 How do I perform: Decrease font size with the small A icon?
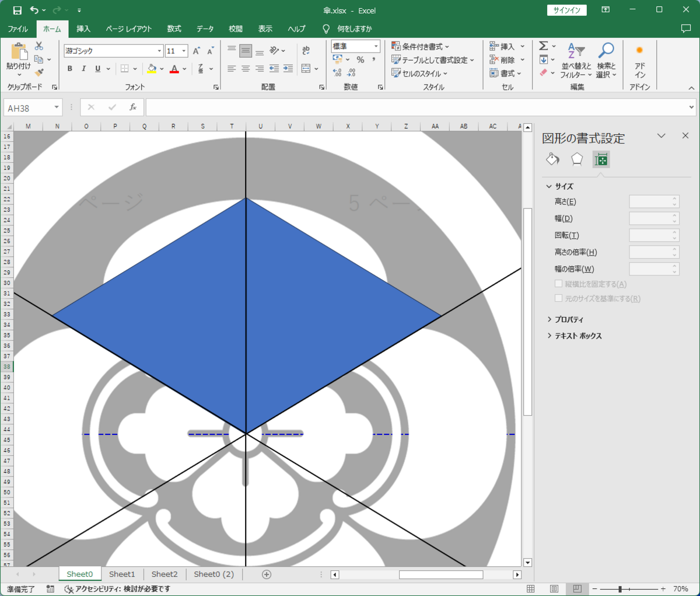pyautogui.click(x=211, y=51)
